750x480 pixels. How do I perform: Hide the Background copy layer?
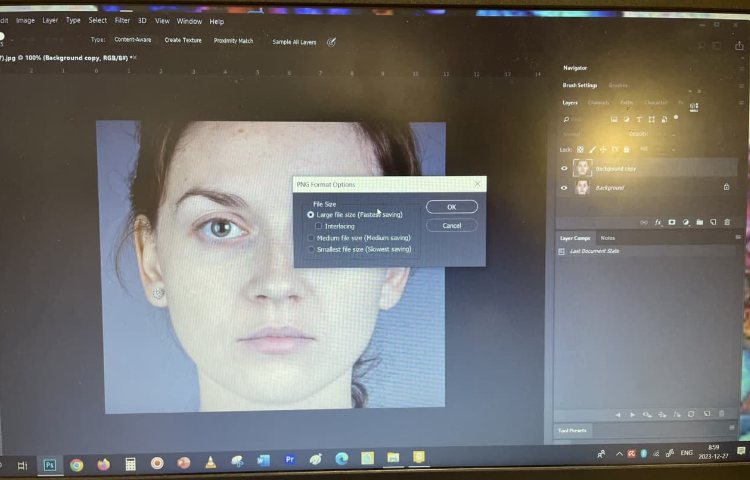(x=564, y=169)
